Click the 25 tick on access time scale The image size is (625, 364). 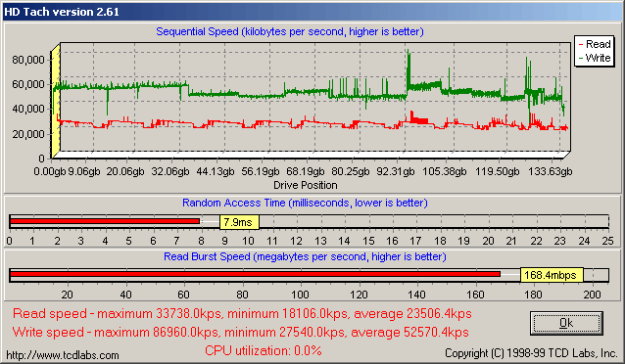tap(607, 241)
